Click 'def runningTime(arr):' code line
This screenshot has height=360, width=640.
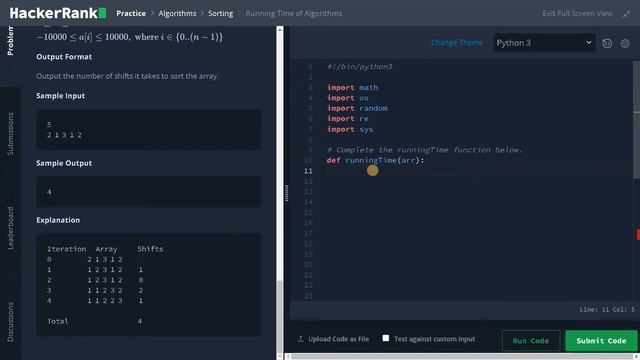coord(376,160)
